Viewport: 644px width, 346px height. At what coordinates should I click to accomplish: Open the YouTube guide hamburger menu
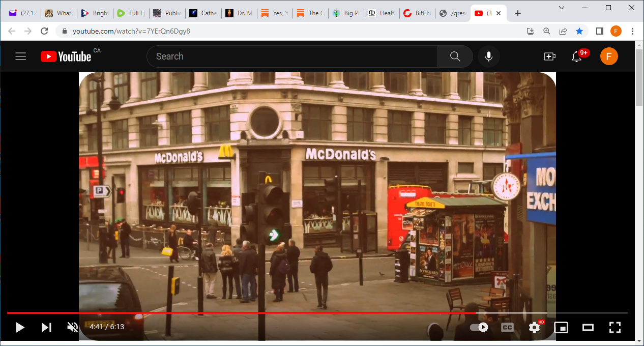tap(20, 56)
